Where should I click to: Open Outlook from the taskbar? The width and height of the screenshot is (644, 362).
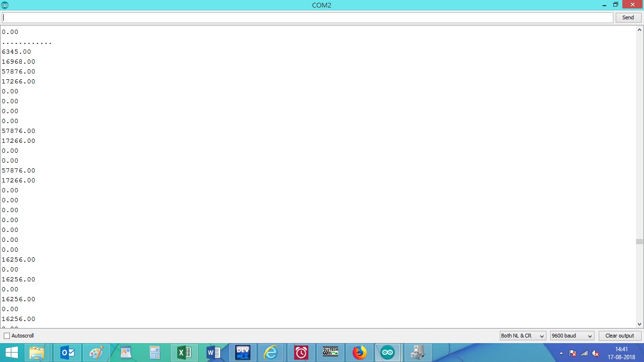pyautogui.click(x=67, y=353)
